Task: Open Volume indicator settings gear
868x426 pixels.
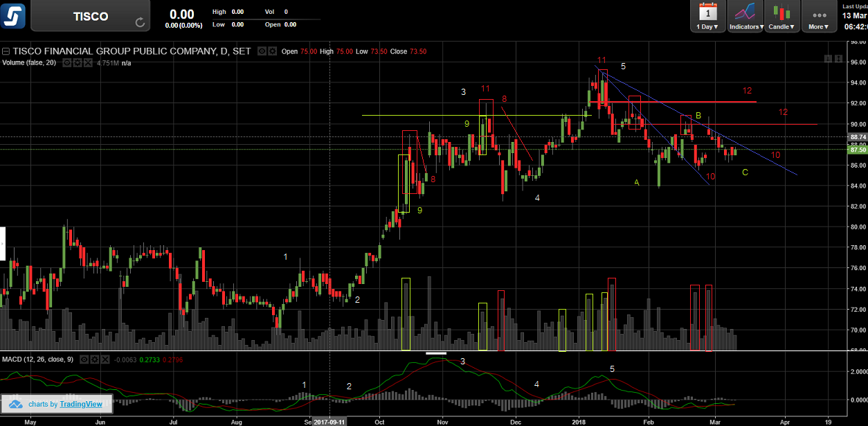Action: tap(78, 63)
